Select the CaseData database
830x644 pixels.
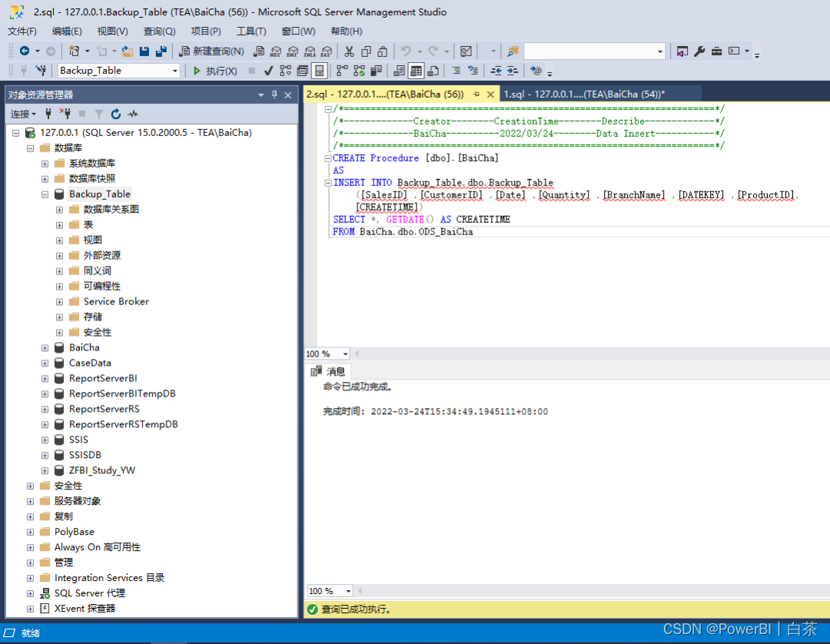[90, 363]
